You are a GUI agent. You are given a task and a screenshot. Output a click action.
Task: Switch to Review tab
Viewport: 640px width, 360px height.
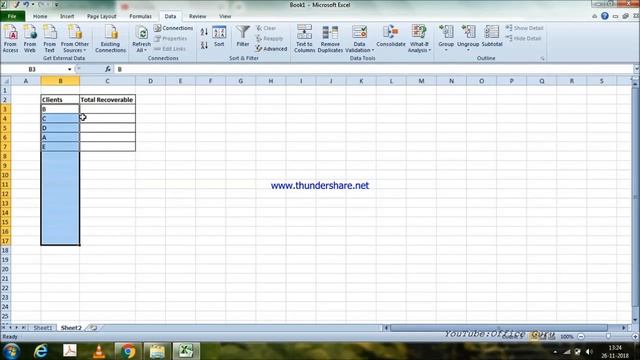coord(198,16)
